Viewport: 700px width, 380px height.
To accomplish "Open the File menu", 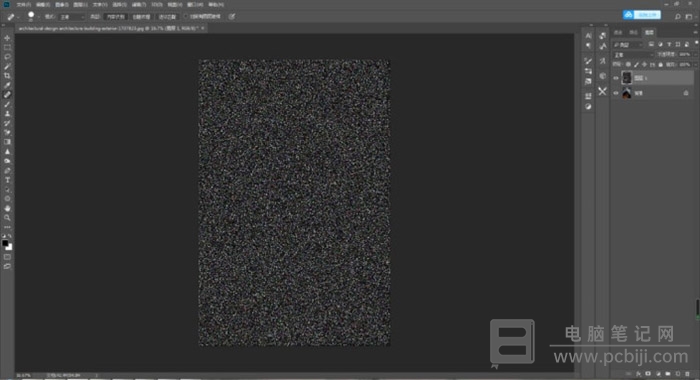I will pyautogui.click(x=23, y=4).
